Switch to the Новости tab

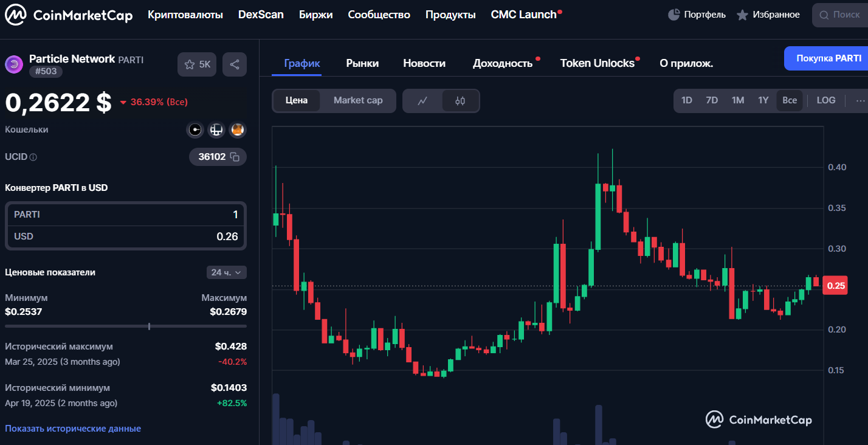(x=424, y=63)
